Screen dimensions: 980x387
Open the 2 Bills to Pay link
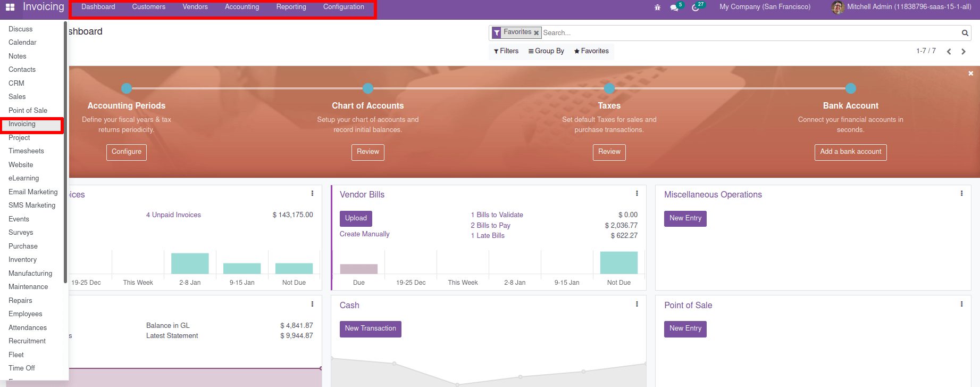click(491, 226)
